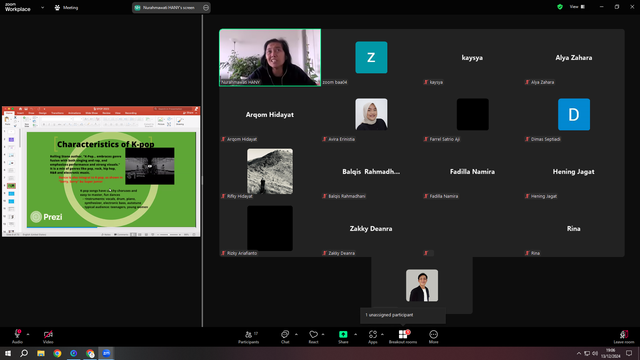
Task: Click the suited man's profile photo tile
Action: [422, 285]
